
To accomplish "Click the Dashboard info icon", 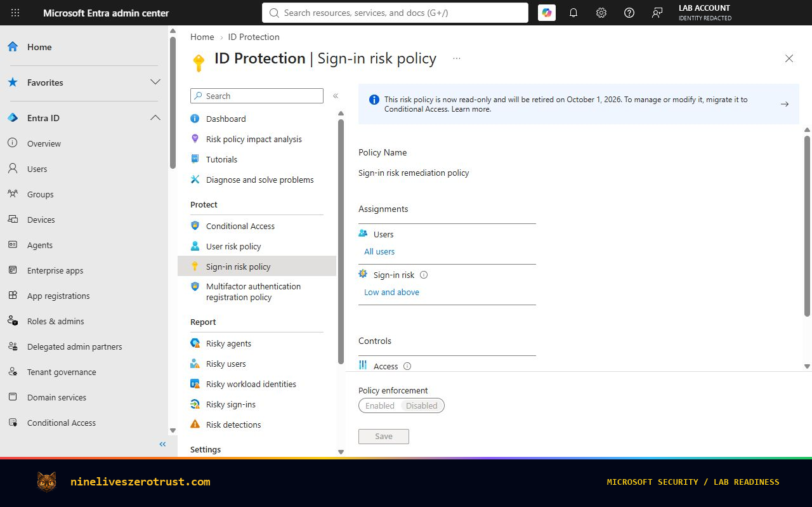I will (x=195, y=119).
